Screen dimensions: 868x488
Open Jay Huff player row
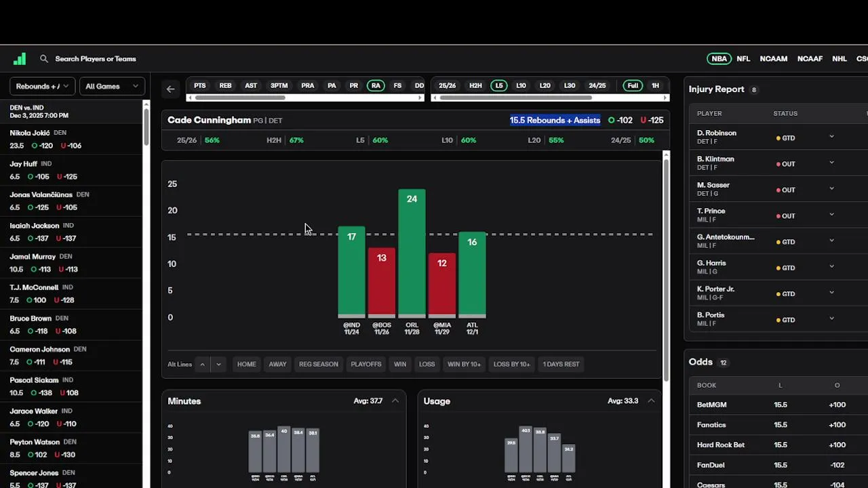point(71,170)
